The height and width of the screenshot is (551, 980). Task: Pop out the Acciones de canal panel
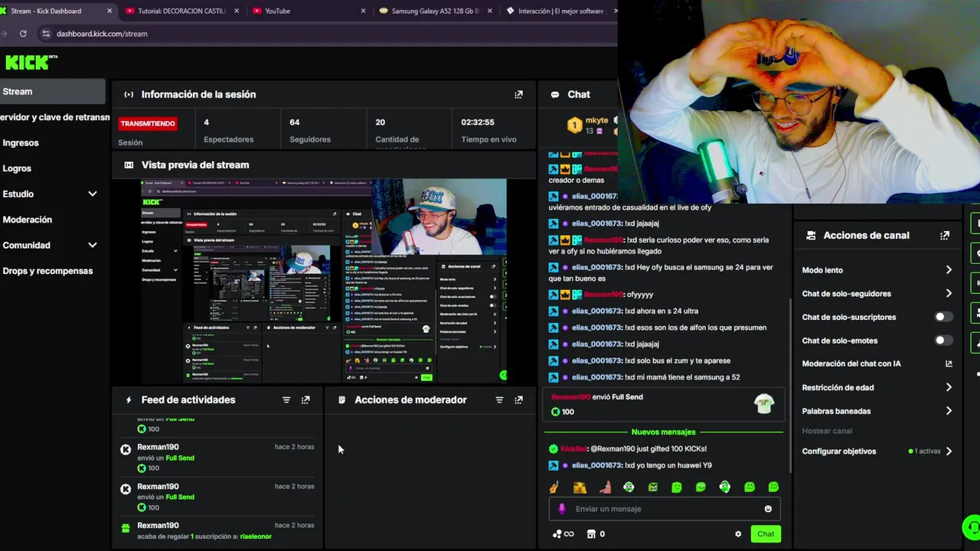[945, 236]
